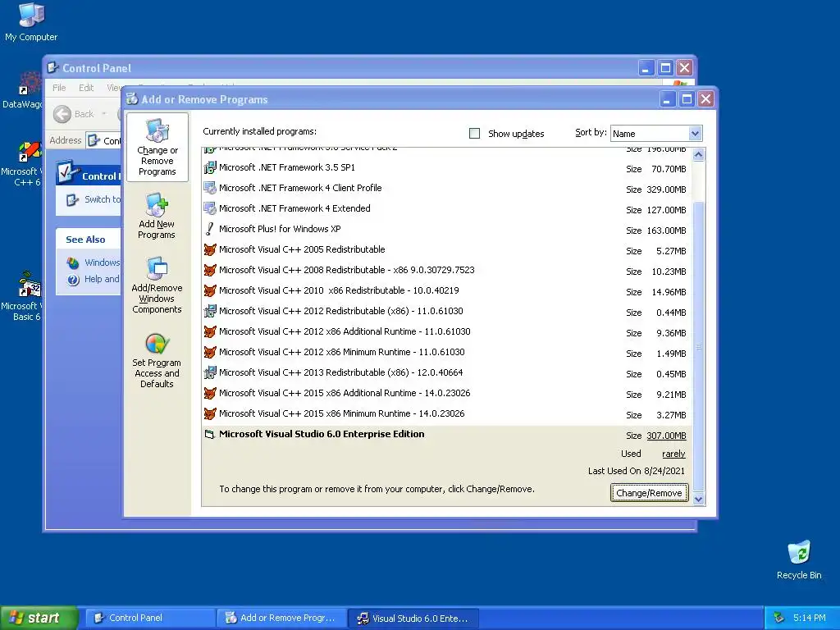The height and width of the screenshot is (630, 840).
Task: Open DataWagon desktop shortcut icon
Action: coord(30,84)
